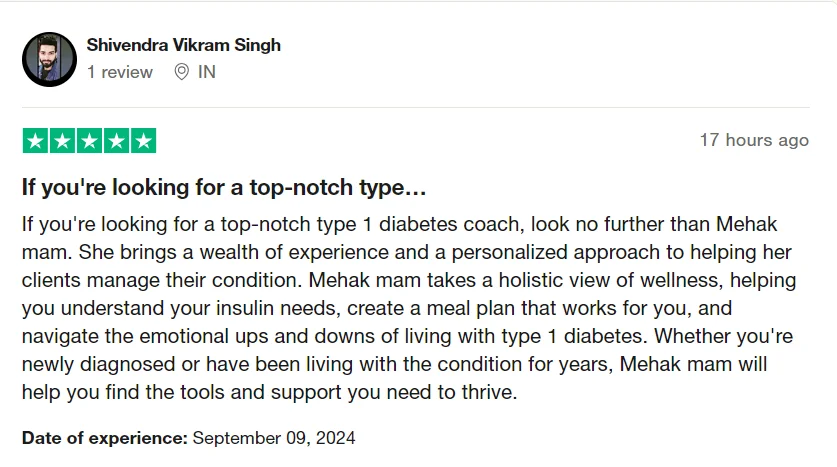Select the "IN" country code
This screenshot has width=837, height=467.
207,72
